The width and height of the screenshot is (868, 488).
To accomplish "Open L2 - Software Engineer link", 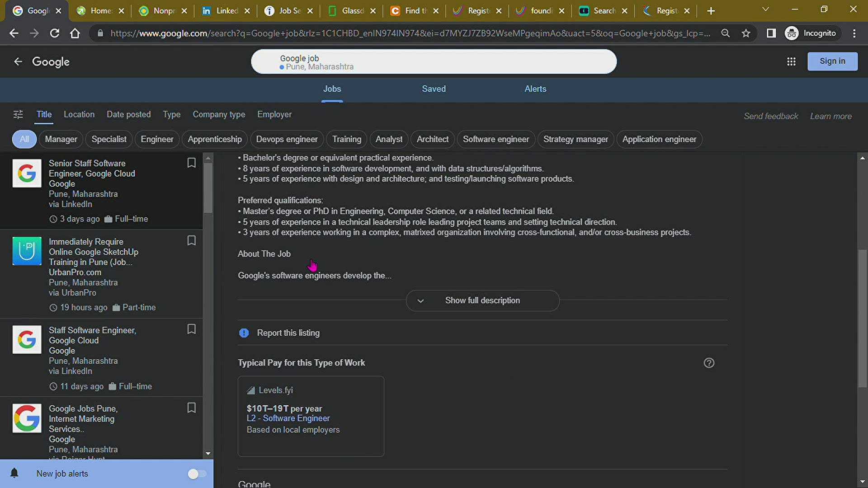I will click(x=288, y=418).
